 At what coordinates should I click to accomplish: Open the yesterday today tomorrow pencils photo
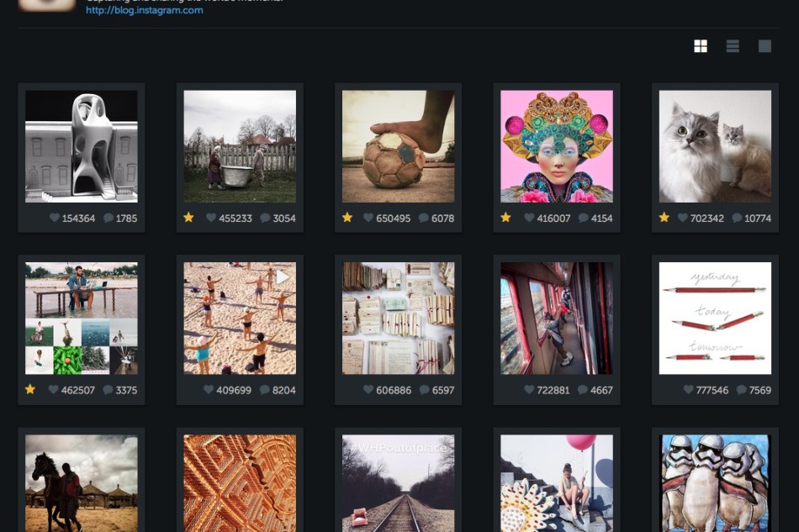point(716,319)
